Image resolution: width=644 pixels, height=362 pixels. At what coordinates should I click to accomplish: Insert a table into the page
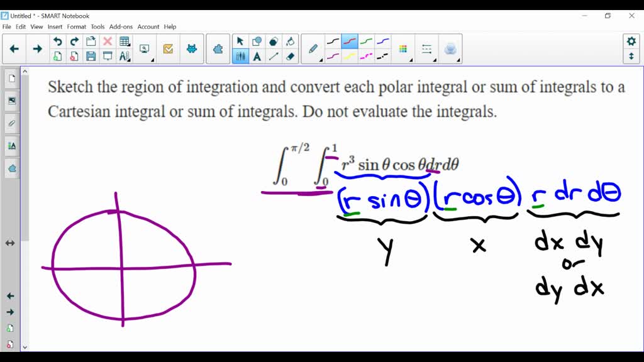coord(124,40)
